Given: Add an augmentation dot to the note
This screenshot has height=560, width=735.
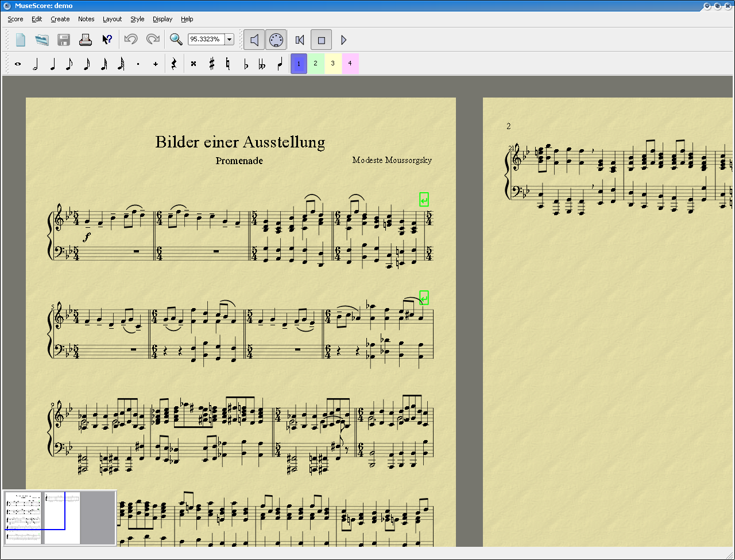Looking at the screenshot, I should (138, 64).
